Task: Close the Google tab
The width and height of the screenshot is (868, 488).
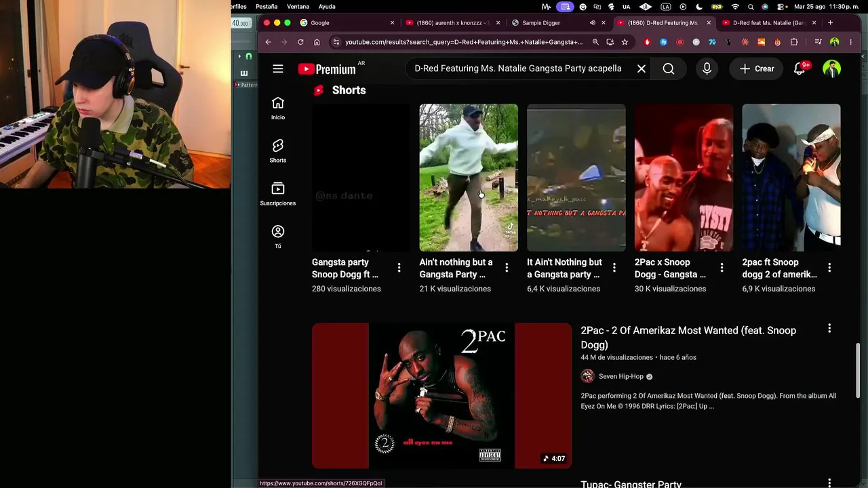Action: [x=392, y=23]
